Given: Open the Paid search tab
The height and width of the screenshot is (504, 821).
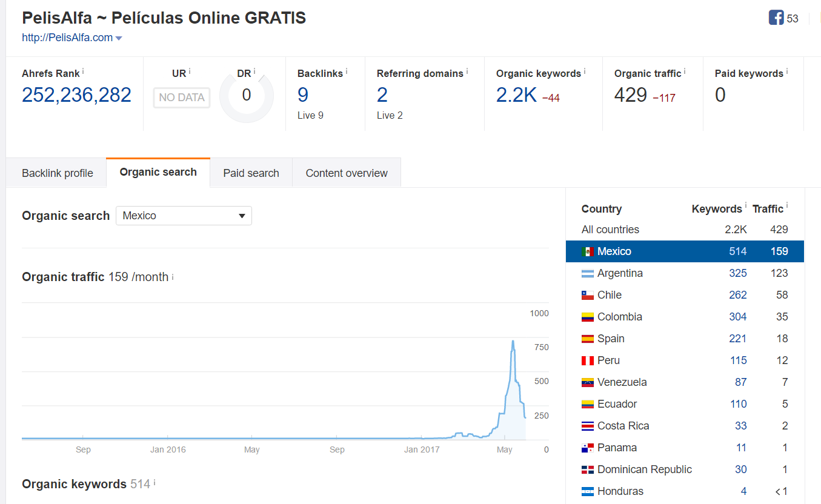Looking at the screenshot, I should coord(251,173).
